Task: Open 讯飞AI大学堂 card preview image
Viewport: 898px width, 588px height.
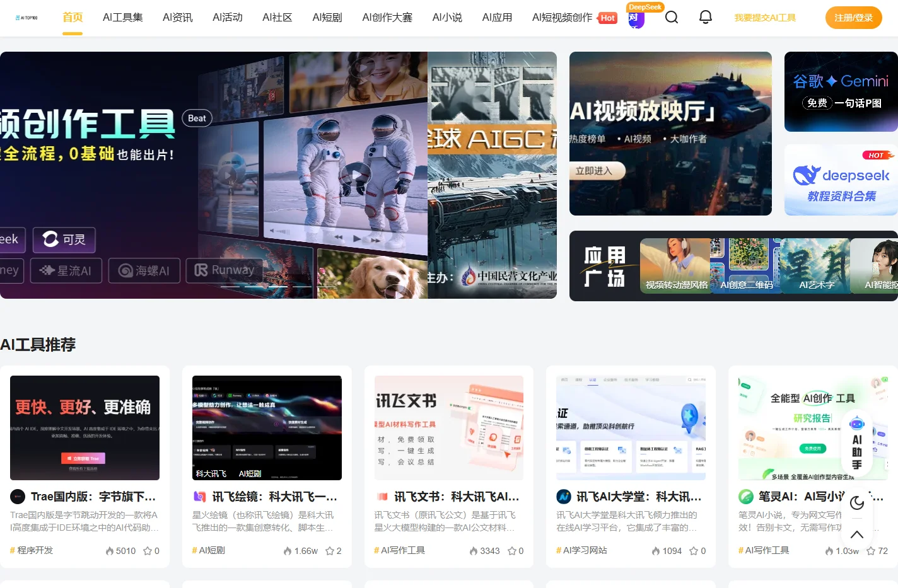Action: point(631,428)
